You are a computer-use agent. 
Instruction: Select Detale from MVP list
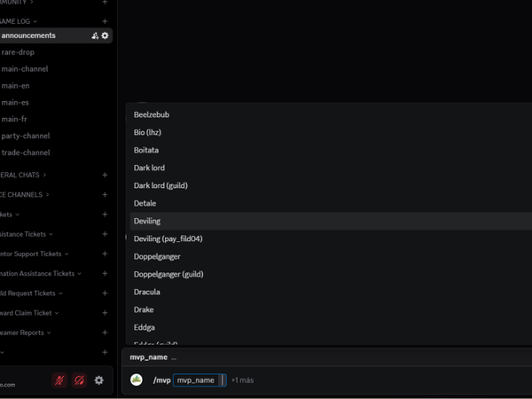click(x=331, y=203)
